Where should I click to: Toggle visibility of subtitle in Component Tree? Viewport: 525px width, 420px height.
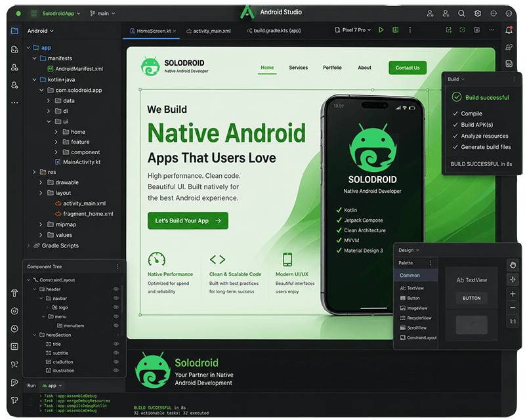coord(116,352)
